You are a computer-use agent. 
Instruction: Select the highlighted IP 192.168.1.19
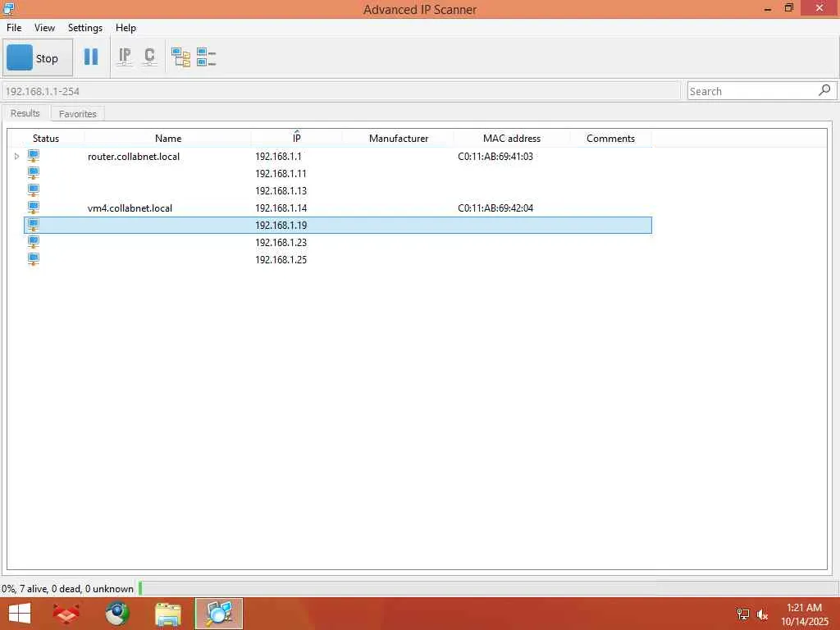[281, 225]
